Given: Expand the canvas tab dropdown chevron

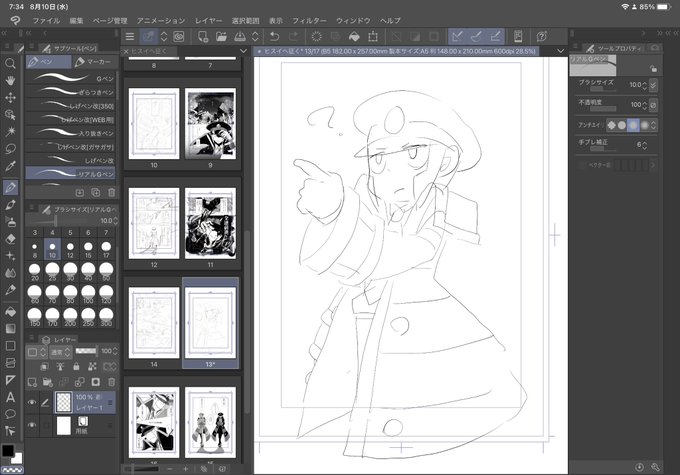Looking at the screenshot, I should tap(560, 51).
